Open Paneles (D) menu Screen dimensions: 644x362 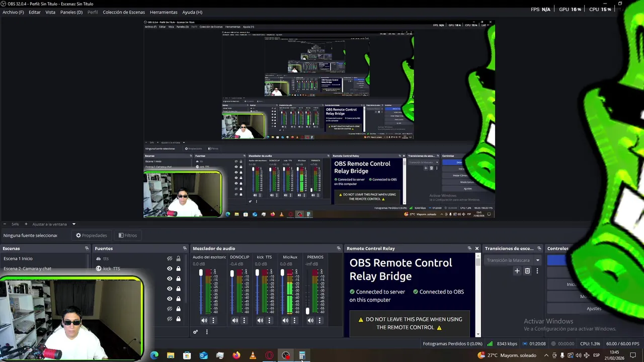click(71, 12)
